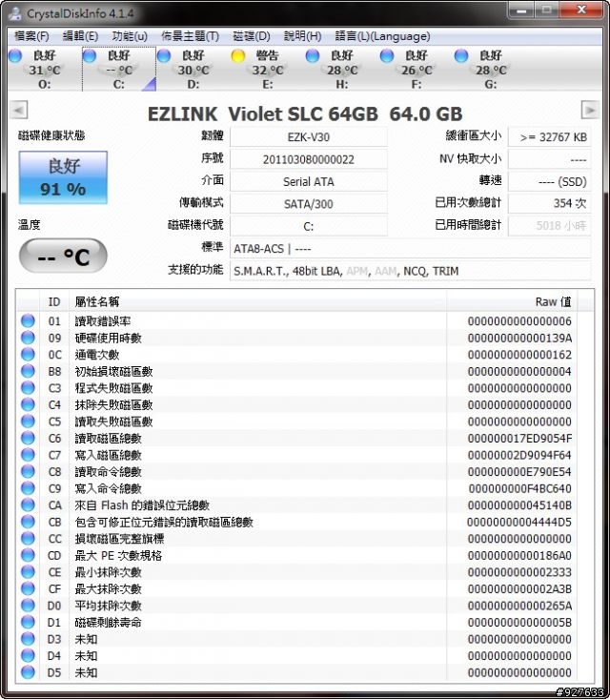This screenshot has width=610, height=700.
Task: Click status orb of C3 程式失敗磁區數 row
Action: 28,387
